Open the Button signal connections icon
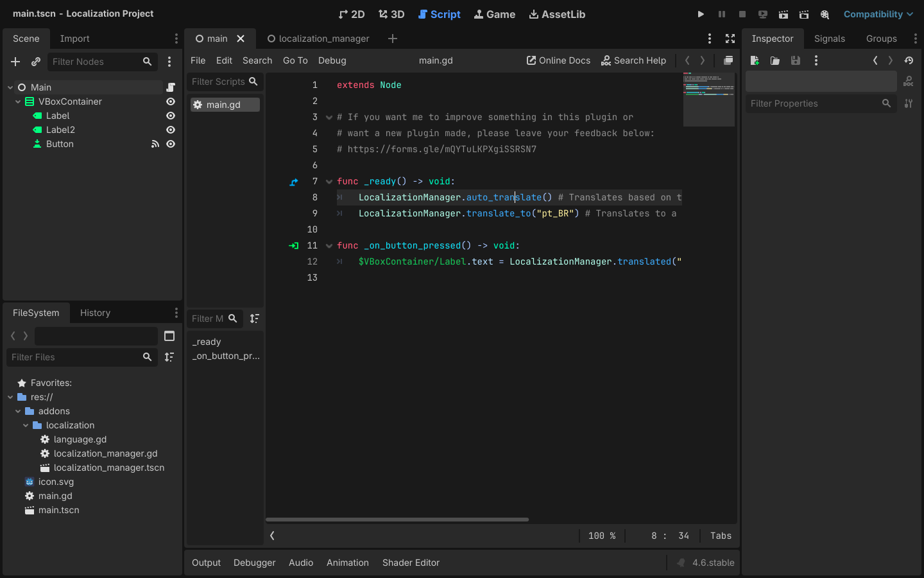This screenshot has width=924, height=578. [155, 144]
